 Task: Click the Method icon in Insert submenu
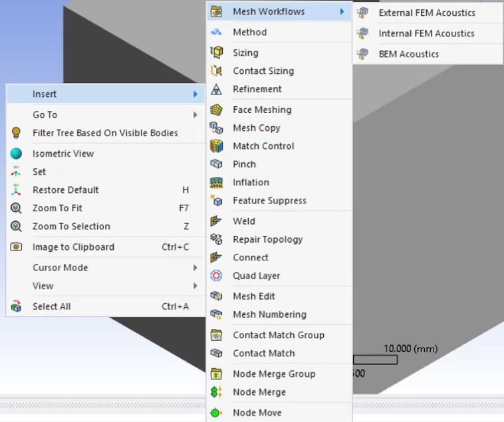coord(216,32)
